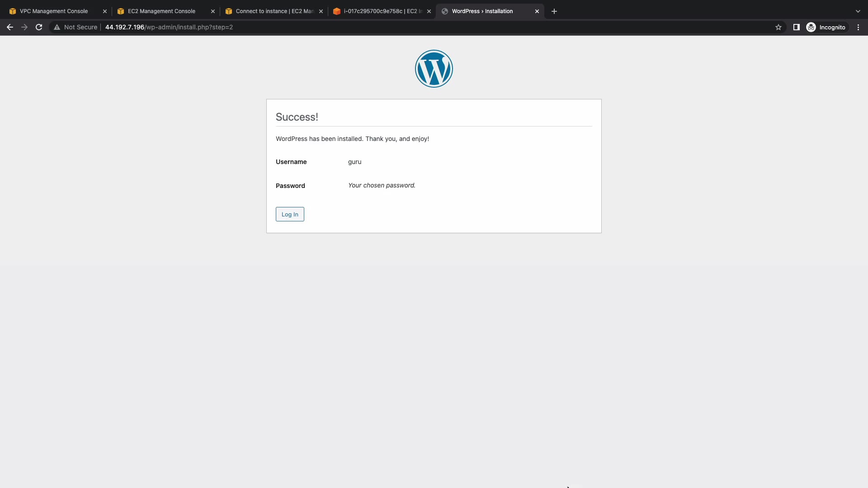Click the browser forward arrow
The width and height of the screenshot is (868, 488).
coord(24,27)
